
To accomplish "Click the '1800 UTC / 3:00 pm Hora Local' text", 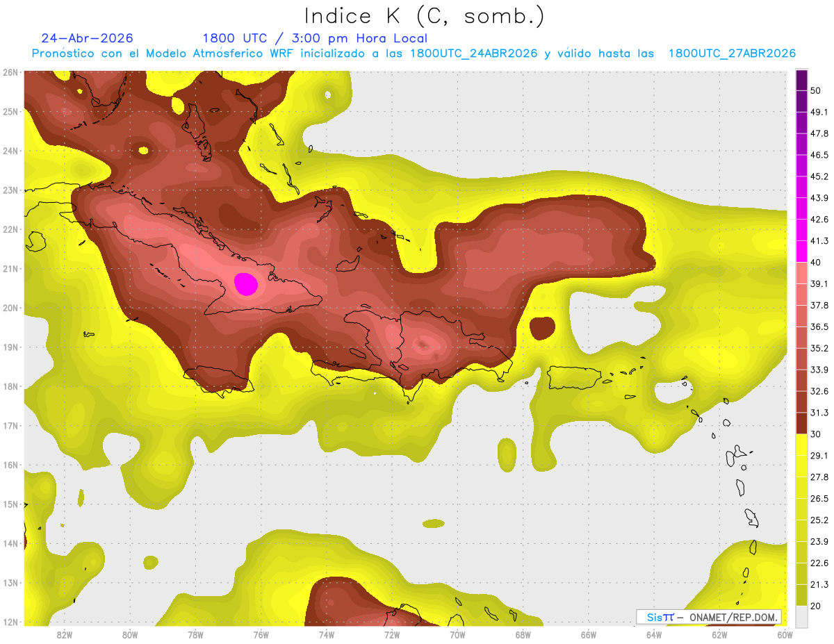I will coord(315,38).
